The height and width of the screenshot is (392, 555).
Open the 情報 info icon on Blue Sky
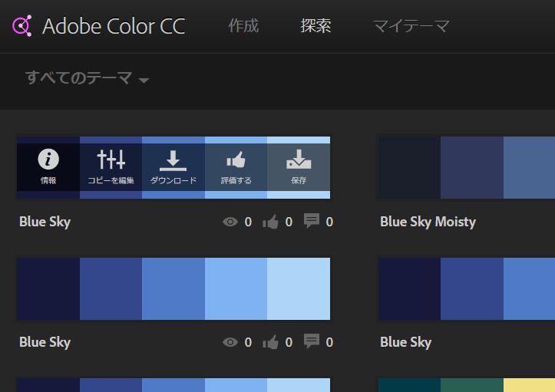(x=48, y=160)
